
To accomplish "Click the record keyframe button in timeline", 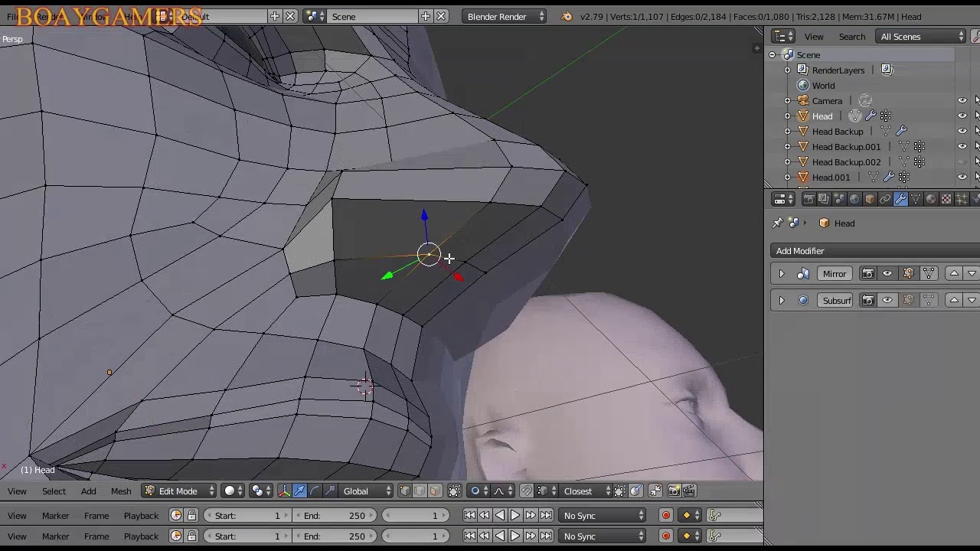I will click(666, 516).
